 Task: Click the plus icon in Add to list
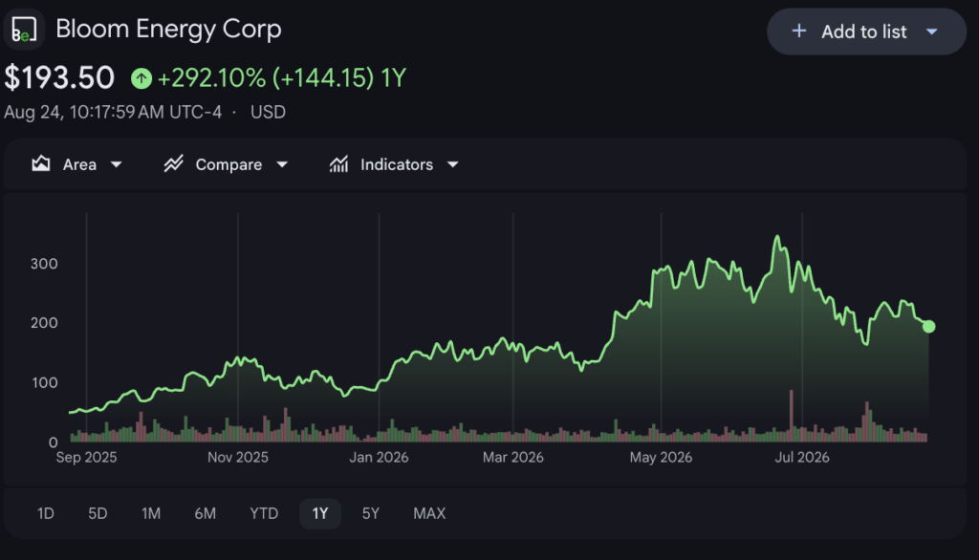(x=798, y=32)
